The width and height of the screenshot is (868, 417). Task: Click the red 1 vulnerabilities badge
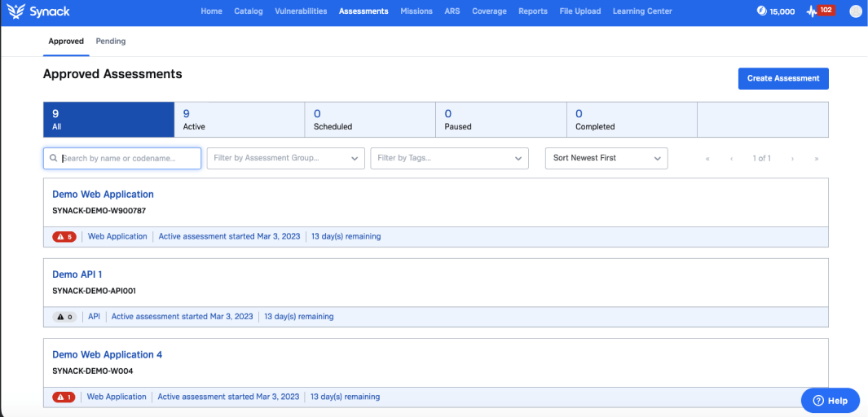(64, 397)
